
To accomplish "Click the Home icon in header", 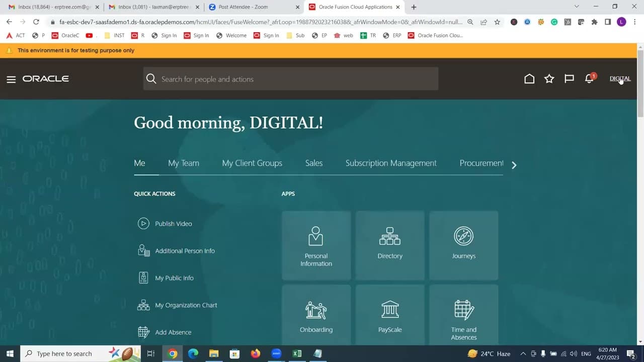I will coord(529,79).
